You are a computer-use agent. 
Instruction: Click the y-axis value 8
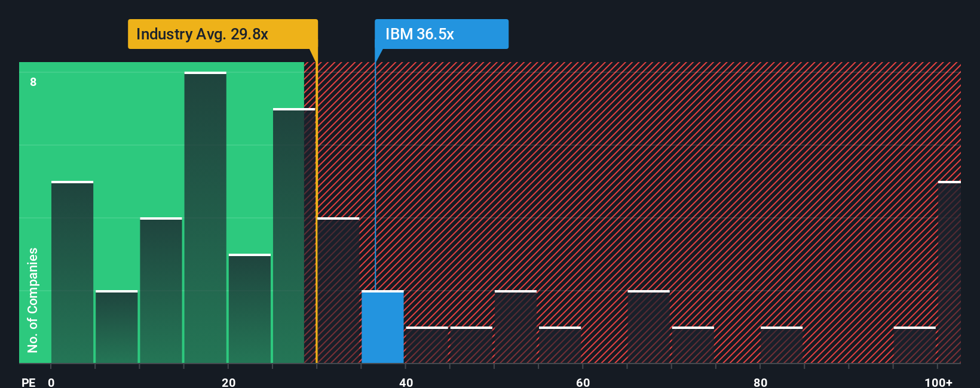pyautogui.click(x=33, y=82)
